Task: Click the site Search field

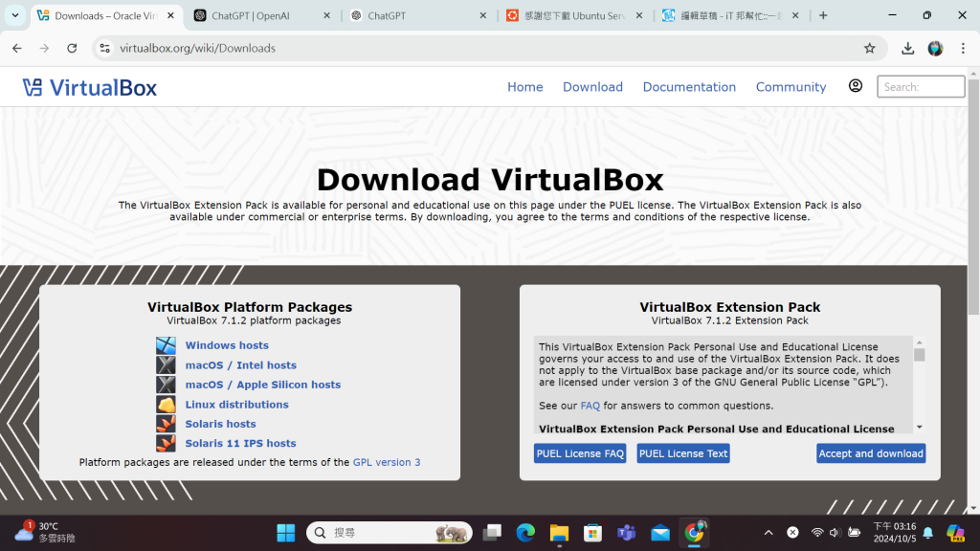Action: (921, 87)
